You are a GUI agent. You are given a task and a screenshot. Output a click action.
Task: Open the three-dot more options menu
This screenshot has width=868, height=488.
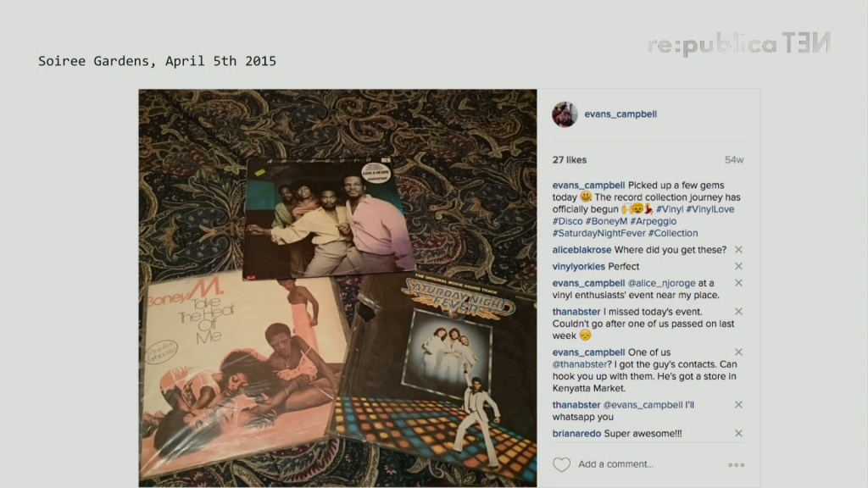tap(737, 465)
